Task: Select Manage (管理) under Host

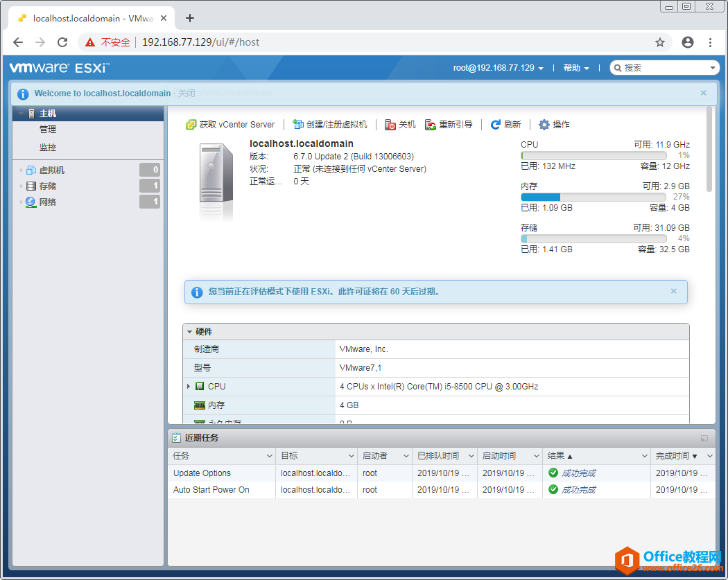Action: click(x=48, y=130)
